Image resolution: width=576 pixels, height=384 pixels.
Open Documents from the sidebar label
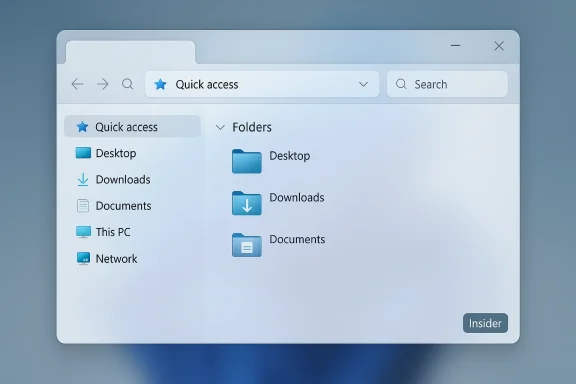coord(123,206)
